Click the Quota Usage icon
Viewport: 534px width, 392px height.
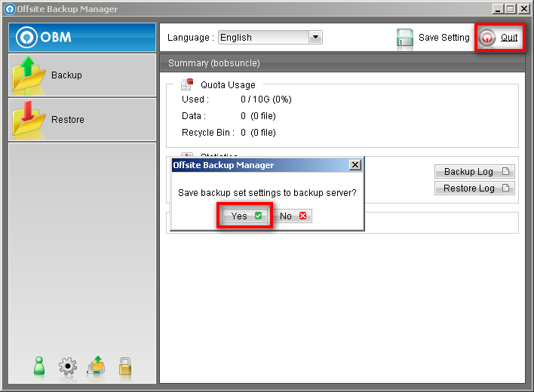coord(186,85)
